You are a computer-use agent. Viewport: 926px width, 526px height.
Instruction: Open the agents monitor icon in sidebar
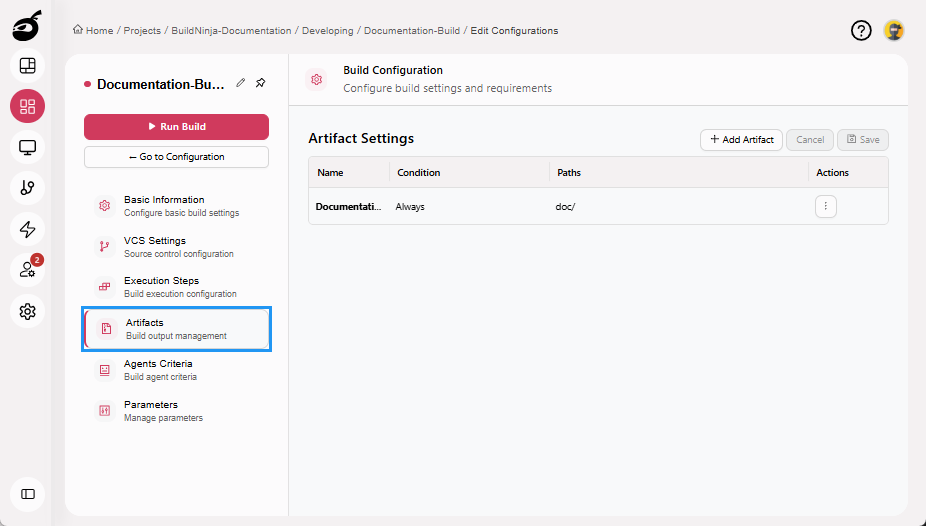point(27,147)
